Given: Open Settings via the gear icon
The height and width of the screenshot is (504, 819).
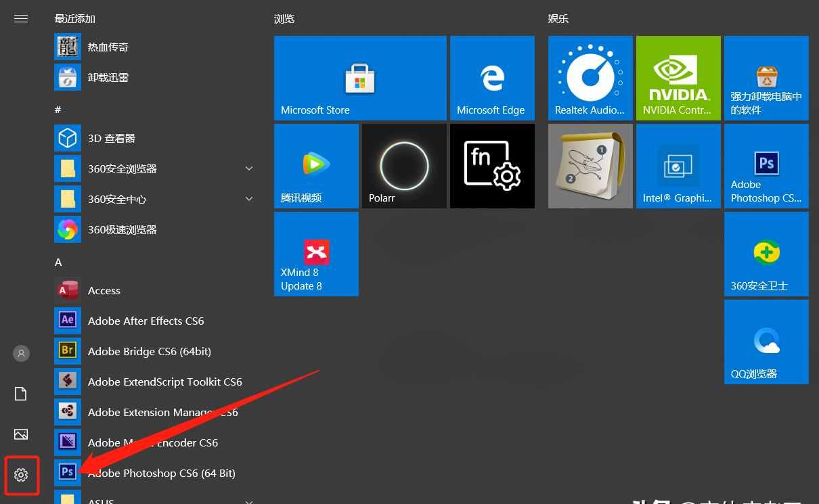Looking at the screenshot, I should (x=21, y=475).
